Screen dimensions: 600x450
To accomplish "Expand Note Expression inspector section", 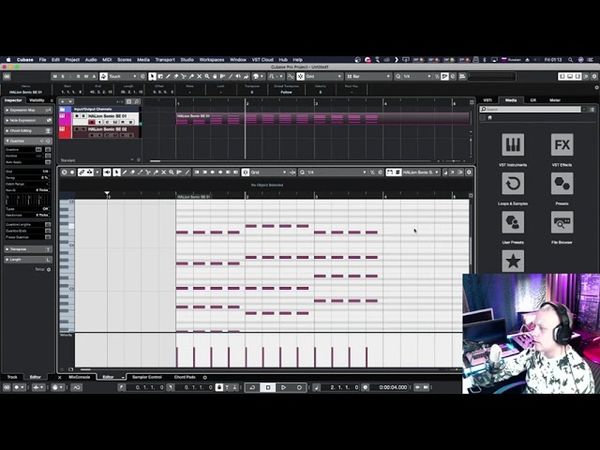I will 28,121.
